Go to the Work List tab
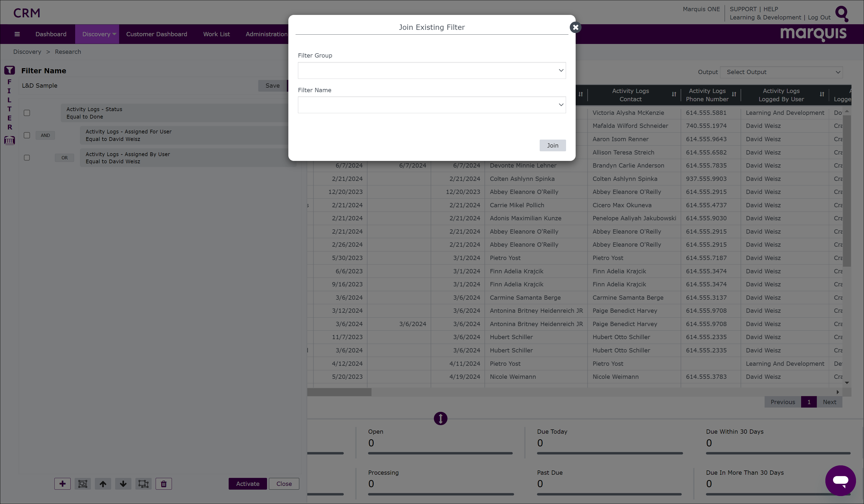This screenshot has height=504, width=864. [x=216, y=34]
